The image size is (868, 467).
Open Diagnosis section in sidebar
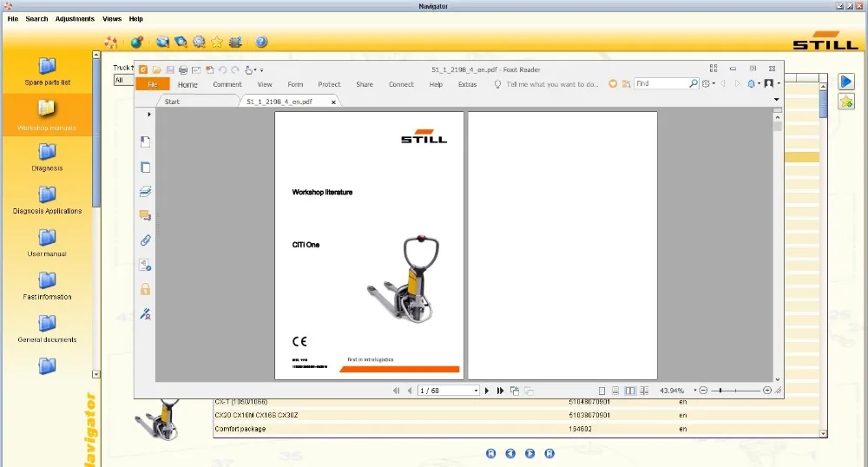click(x=47, y=158)
